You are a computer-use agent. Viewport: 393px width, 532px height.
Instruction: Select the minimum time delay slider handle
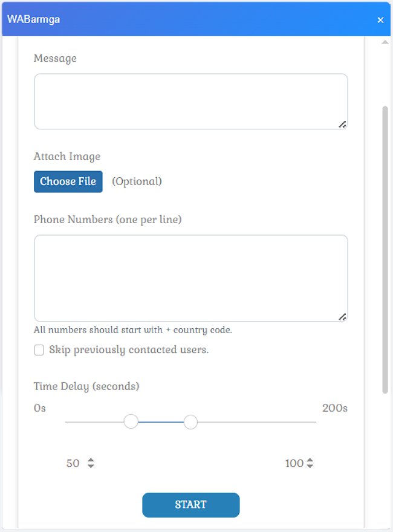[131, 422]
